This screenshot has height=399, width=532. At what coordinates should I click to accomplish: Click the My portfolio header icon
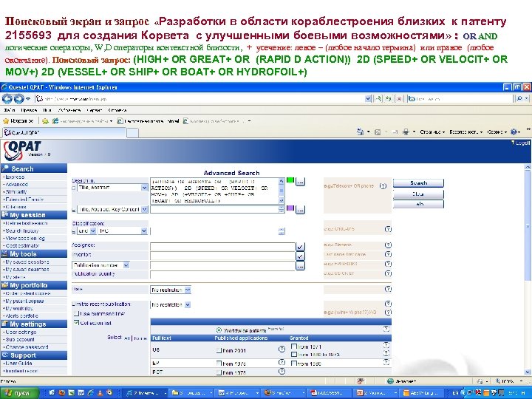point(4,285)
